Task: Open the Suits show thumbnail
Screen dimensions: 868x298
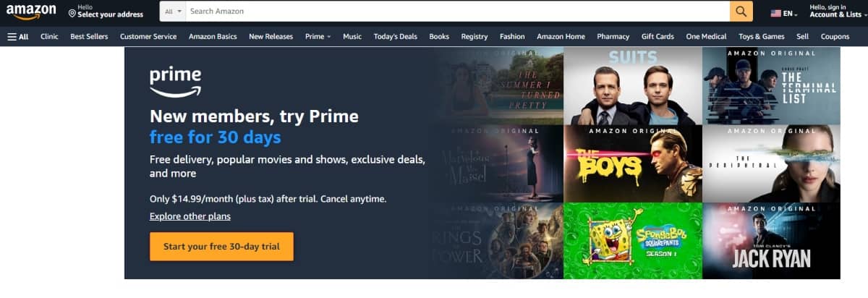Action: tap(633, 86)
